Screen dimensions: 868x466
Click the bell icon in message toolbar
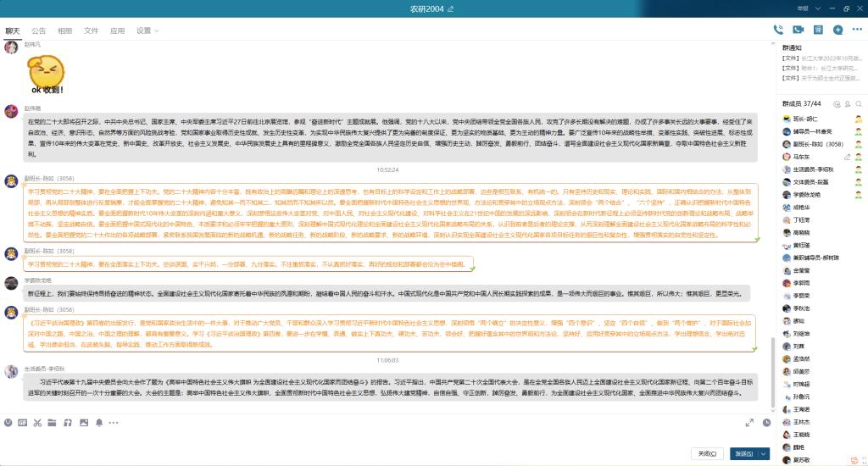point(98,422)
